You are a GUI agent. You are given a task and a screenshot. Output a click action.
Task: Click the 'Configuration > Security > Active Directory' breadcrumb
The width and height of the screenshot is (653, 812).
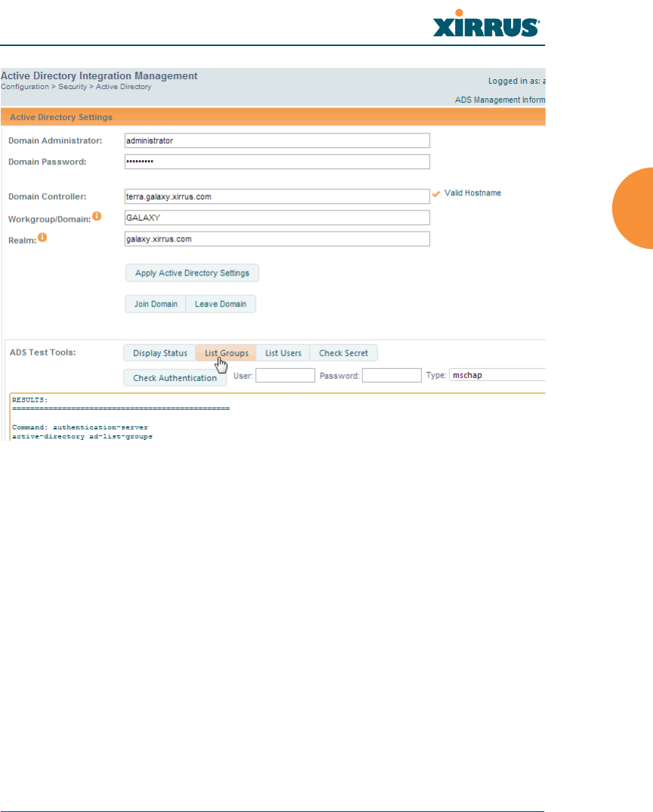point(76,87)
